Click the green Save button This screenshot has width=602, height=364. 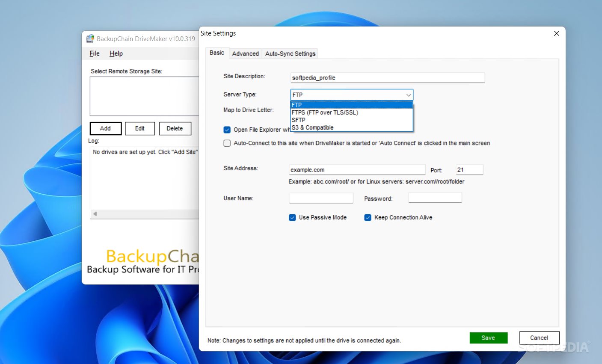click(x=489, y=338)
